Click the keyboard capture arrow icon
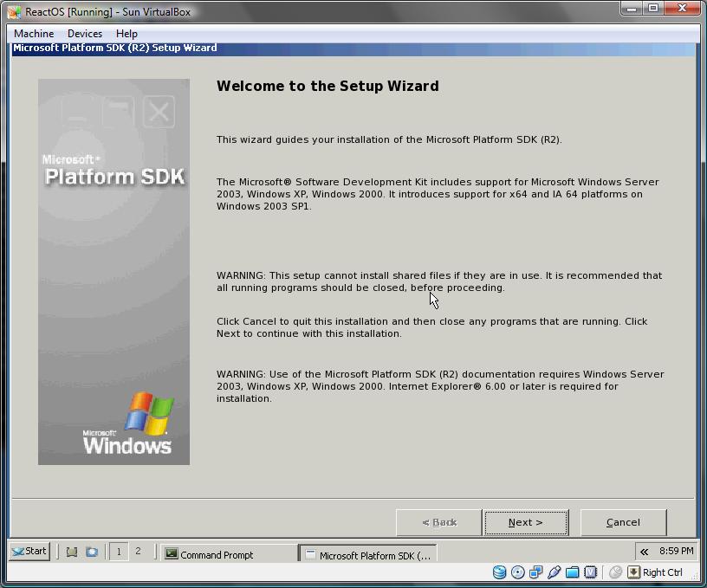 coord(633,572)
